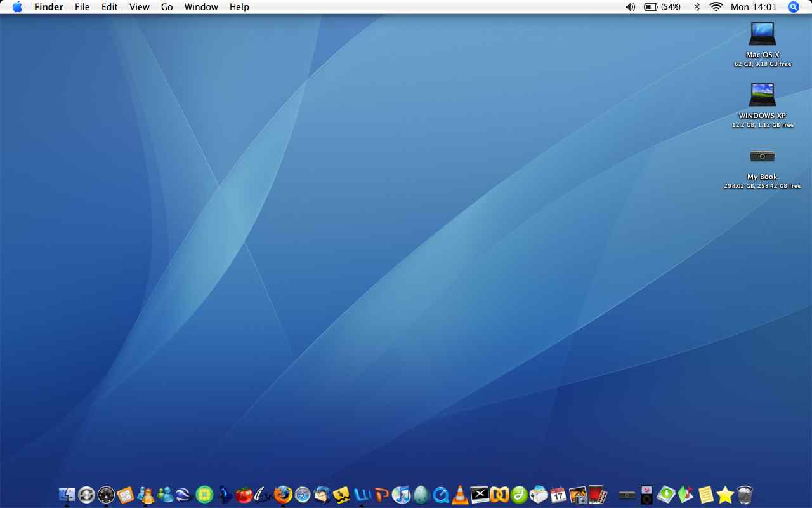
Task: Launch Safari compass icon in Dock
Action: (x=303, y=495)
